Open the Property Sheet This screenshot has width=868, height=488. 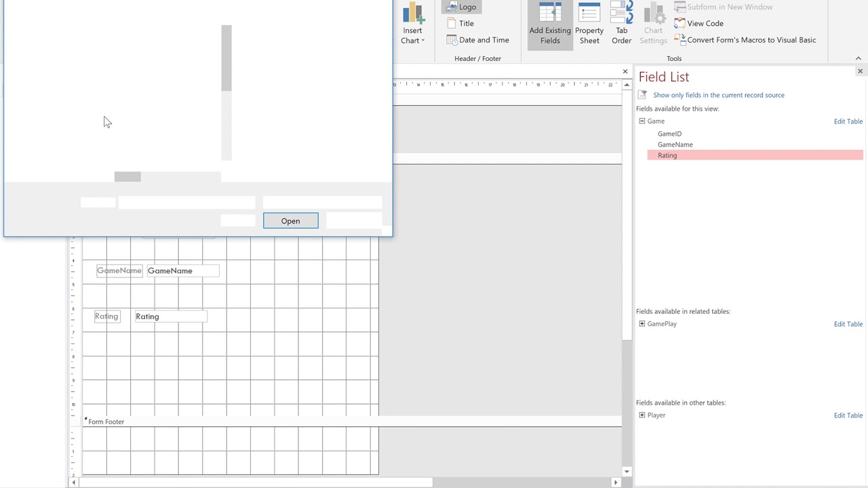[589, 25]
